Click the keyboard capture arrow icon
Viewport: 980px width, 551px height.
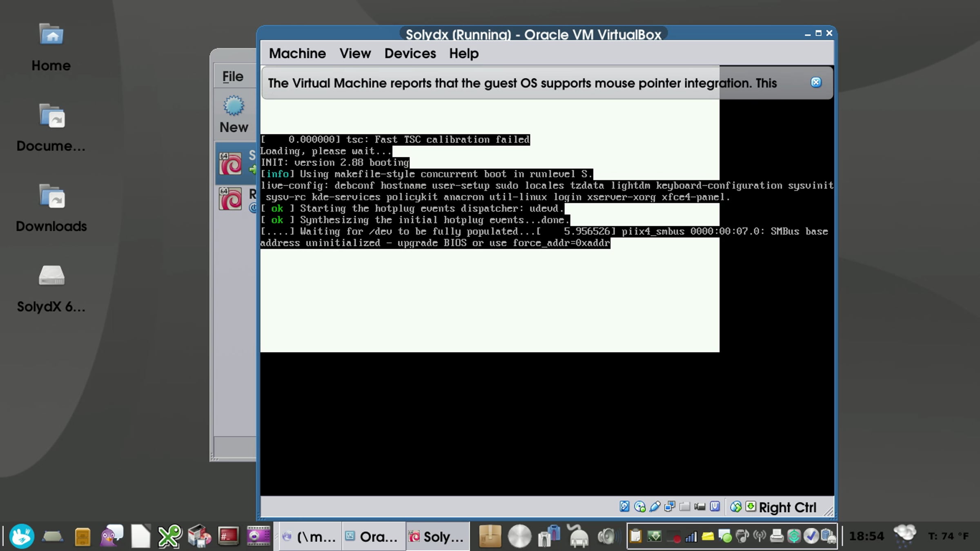tap(751, 507)
